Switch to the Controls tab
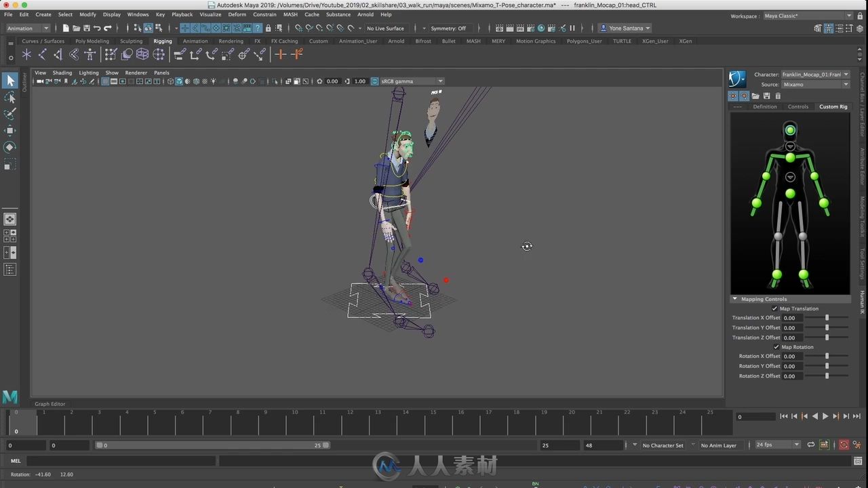 798,106
